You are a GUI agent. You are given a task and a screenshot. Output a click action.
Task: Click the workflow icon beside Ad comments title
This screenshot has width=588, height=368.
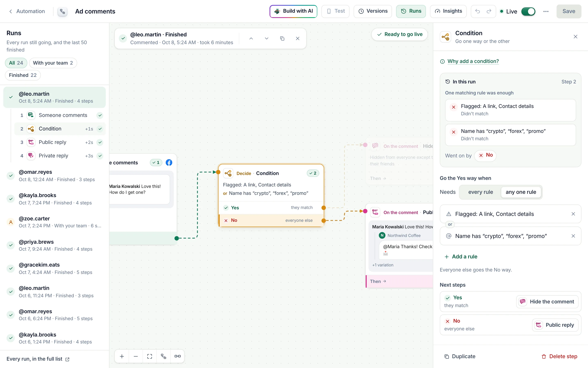[62, 11]
